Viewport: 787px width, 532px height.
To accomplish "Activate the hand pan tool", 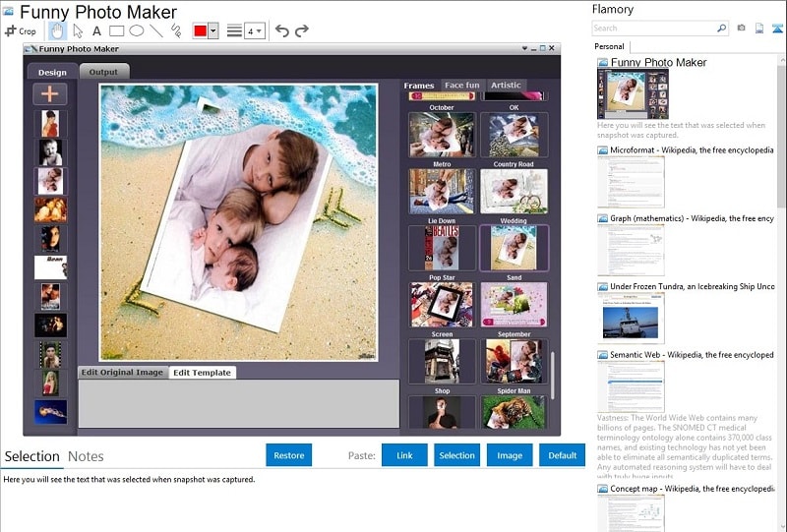I will 57,31.
